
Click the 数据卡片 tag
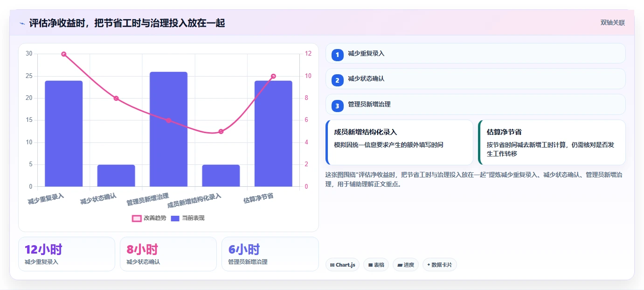click(x=439, y=265)
